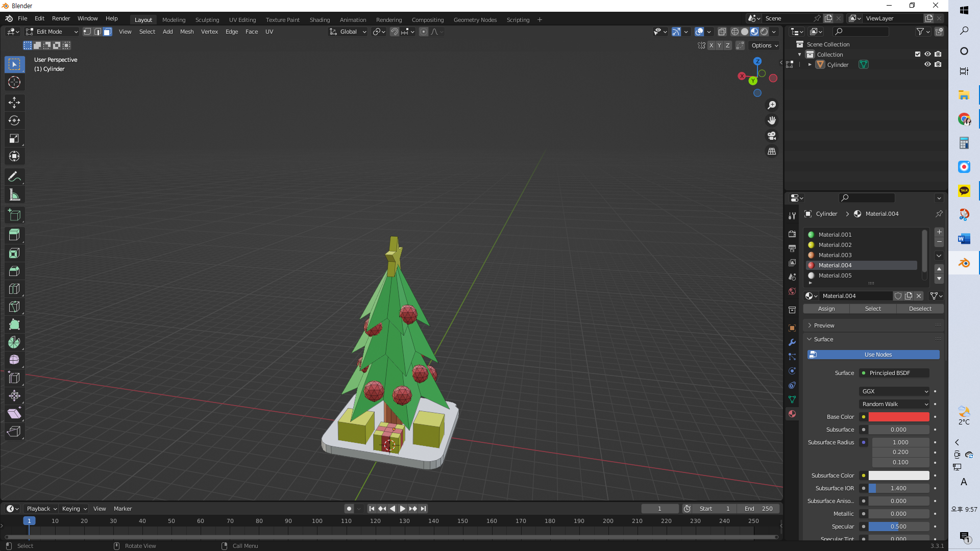Select the Transform tool
Image resolution: width=980 pixels, height=551 pixels.
click(14, 156)
